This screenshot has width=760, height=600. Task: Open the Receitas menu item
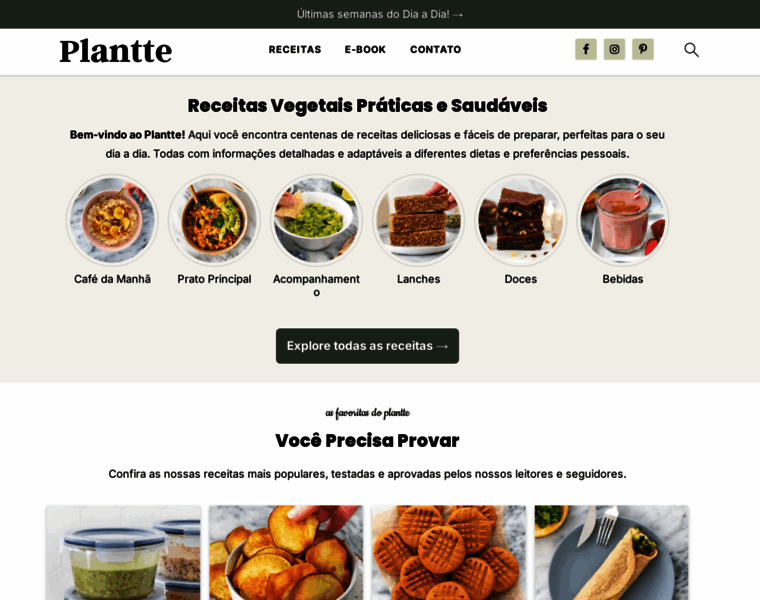[295, 49]
